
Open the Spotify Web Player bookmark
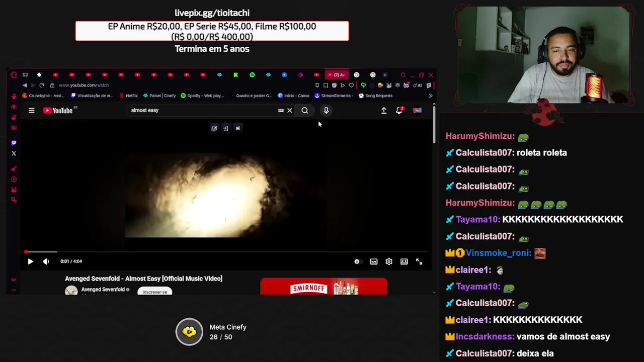(x=202, y=96)
